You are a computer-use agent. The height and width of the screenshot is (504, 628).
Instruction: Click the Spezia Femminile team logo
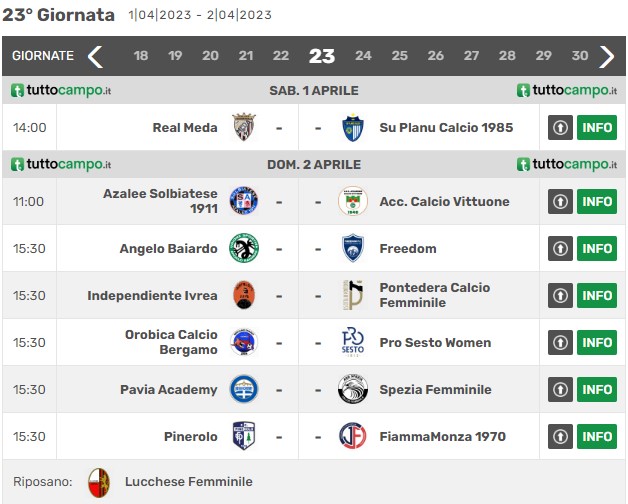click(x=353, y=389)
